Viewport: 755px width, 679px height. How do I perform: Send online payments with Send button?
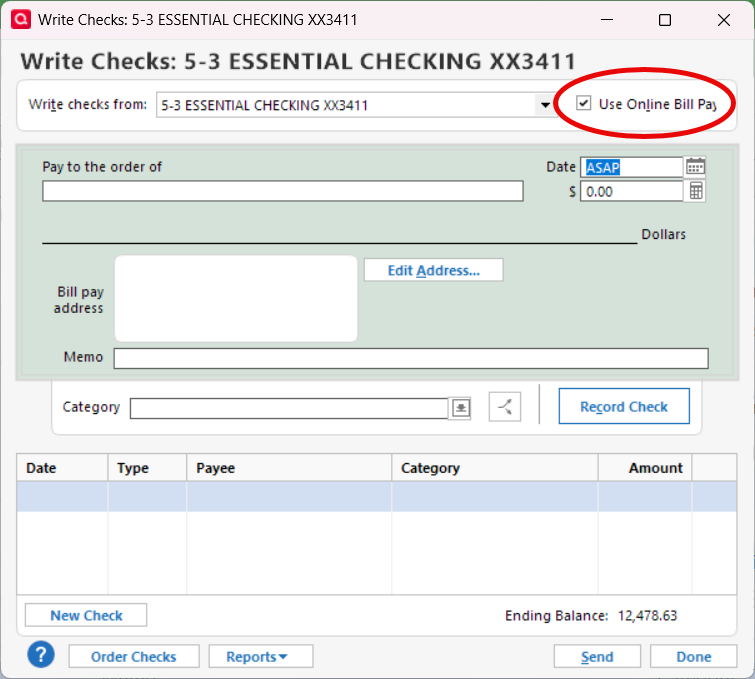[x=597, y=656]
